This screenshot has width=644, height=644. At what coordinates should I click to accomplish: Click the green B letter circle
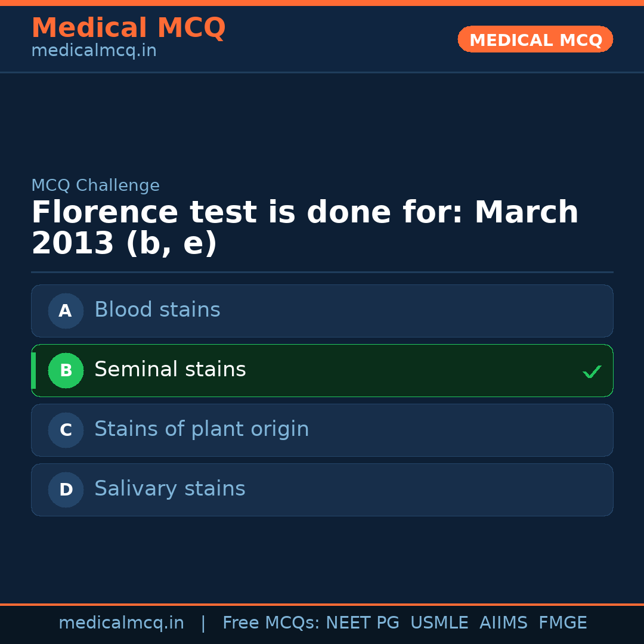pyautogui.click(x=66, y=370)
